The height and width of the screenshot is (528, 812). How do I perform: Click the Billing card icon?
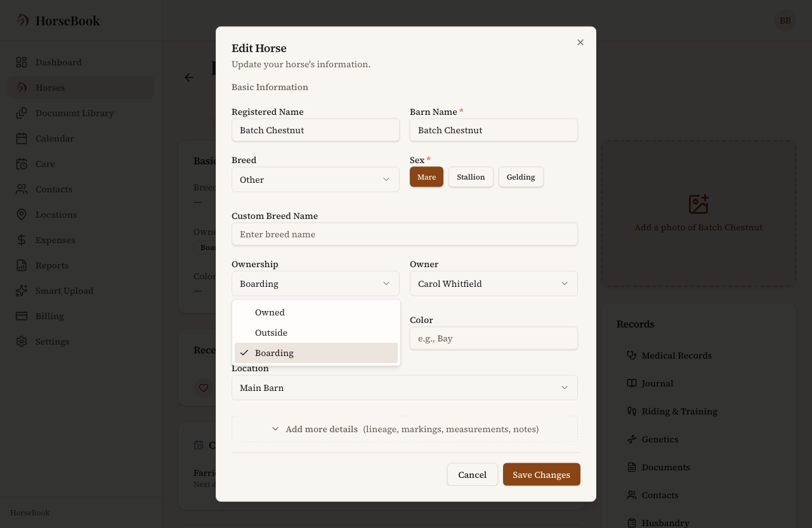click(x=22, y=316)
